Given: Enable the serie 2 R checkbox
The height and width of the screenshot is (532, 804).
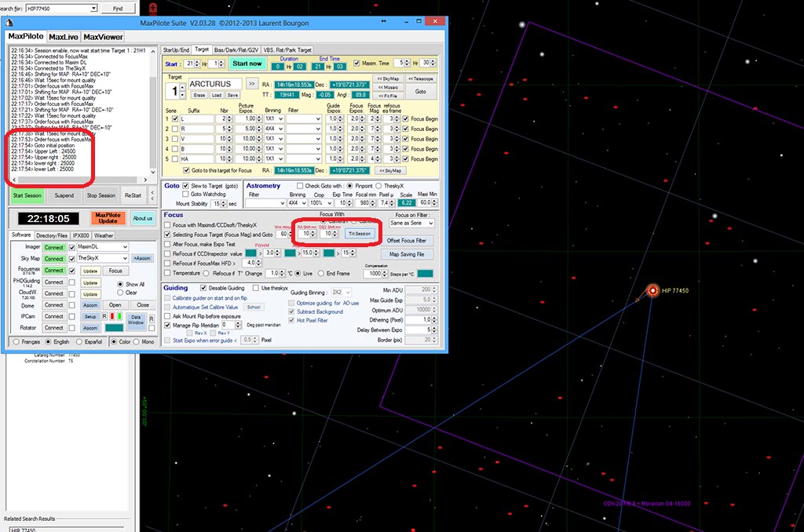Looking at the screenshot, I should click(174, 128).
